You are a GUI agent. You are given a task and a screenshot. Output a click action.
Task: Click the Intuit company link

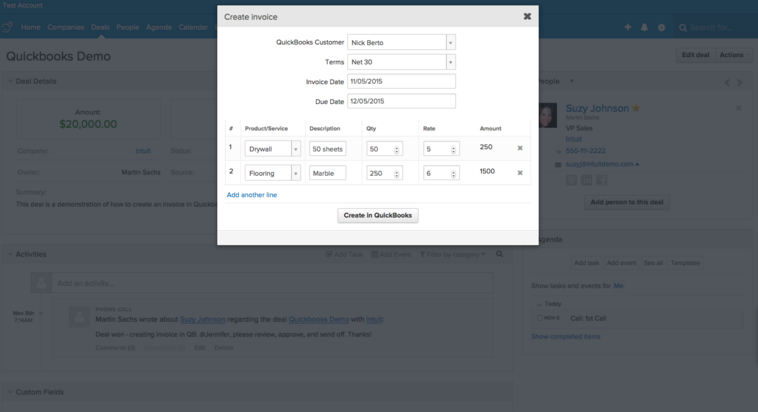(143, 151)
